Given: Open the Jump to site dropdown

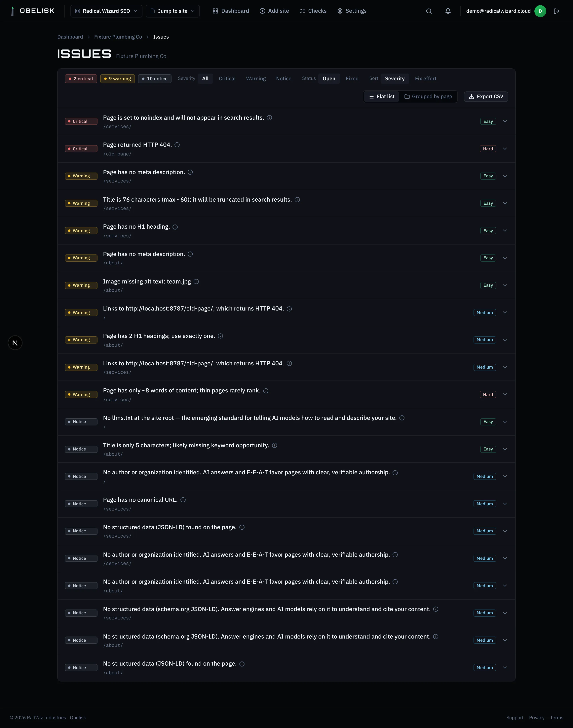Looking at the screenshot, I should [172, 11].
